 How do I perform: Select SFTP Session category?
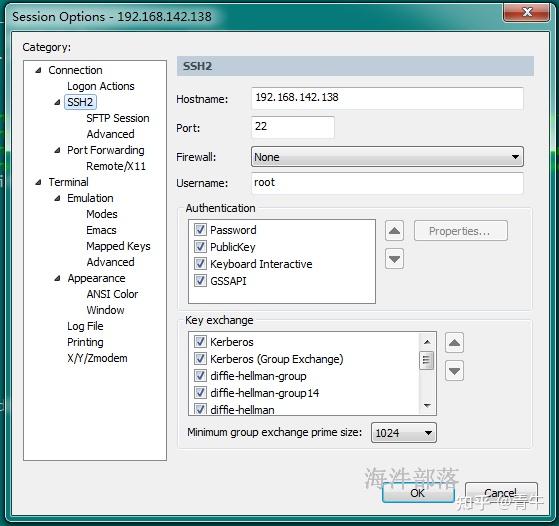[118, 118]
